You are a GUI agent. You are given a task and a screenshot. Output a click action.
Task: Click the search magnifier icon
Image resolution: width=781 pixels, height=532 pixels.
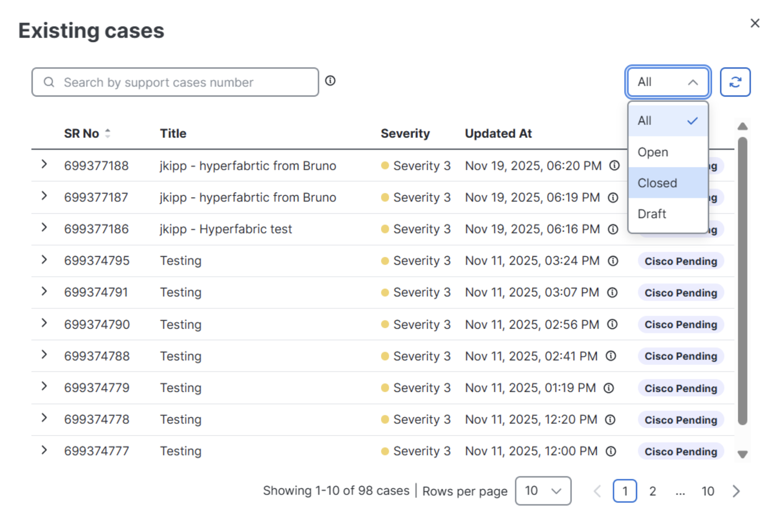49,82
